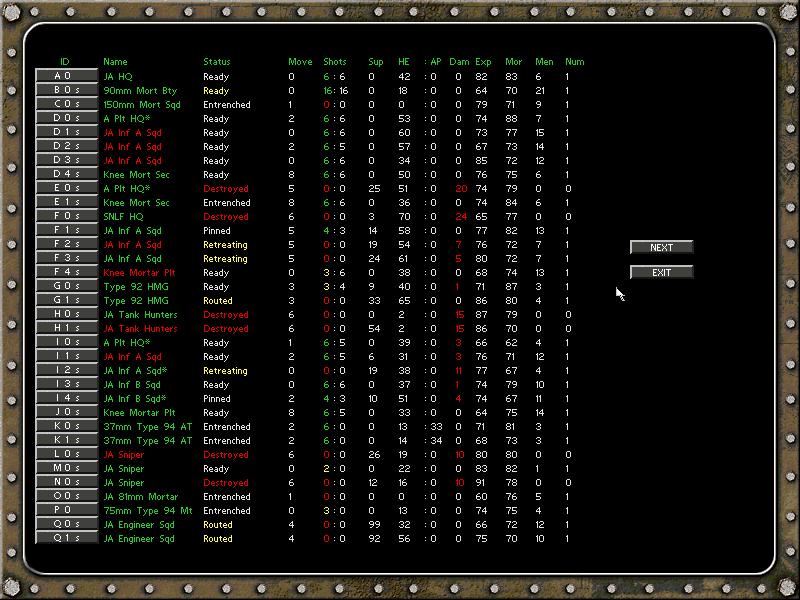Click unit ID button F 4 s

(x=66, y=272)
